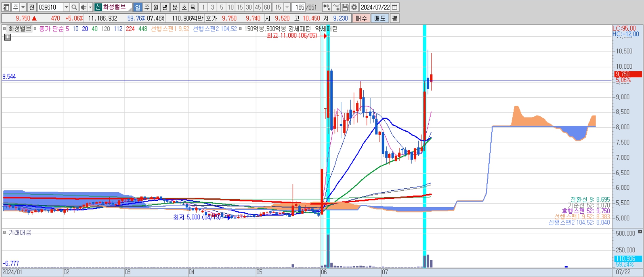Expand the dropdown next to the 15 period box
The image size is (644, 277).
point(287,7)
